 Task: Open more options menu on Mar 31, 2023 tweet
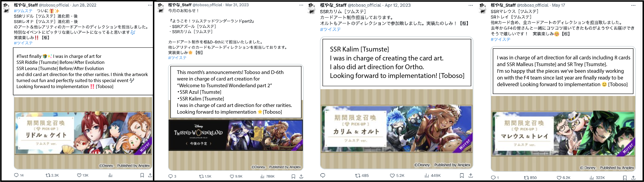301,5
